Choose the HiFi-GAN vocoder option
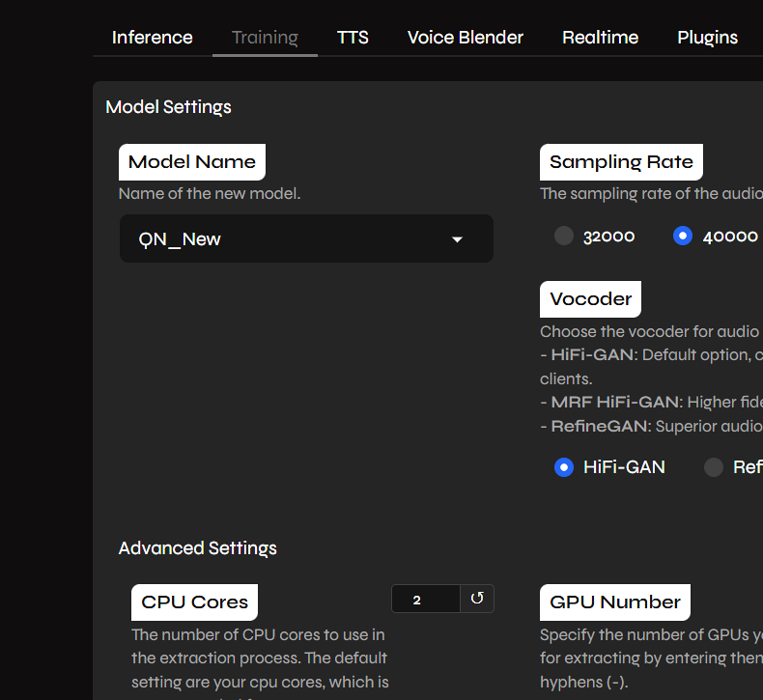 tap(564, 467)
